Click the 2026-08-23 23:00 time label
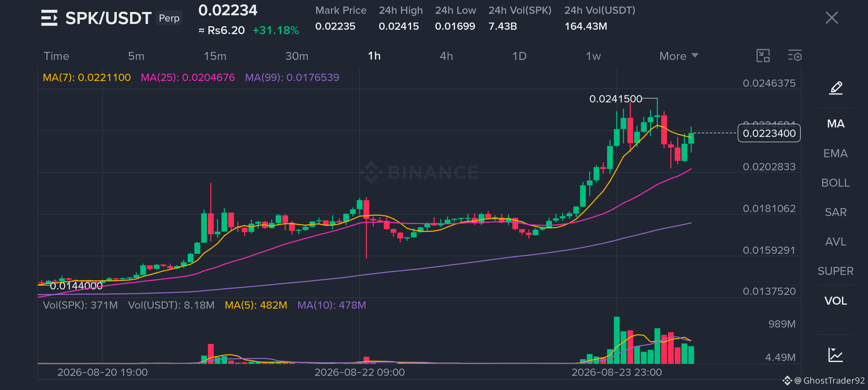The image size is (868, 390). click(x=617, y=372)
